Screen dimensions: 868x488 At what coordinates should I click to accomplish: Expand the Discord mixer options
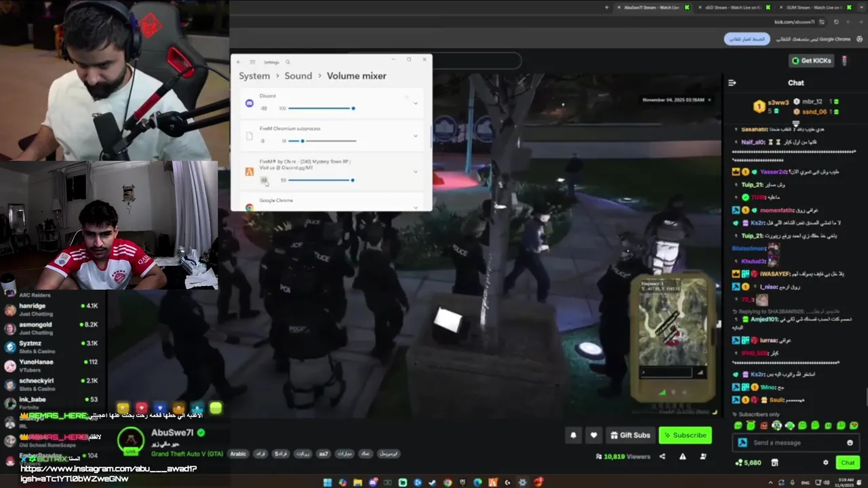point(416,103)
